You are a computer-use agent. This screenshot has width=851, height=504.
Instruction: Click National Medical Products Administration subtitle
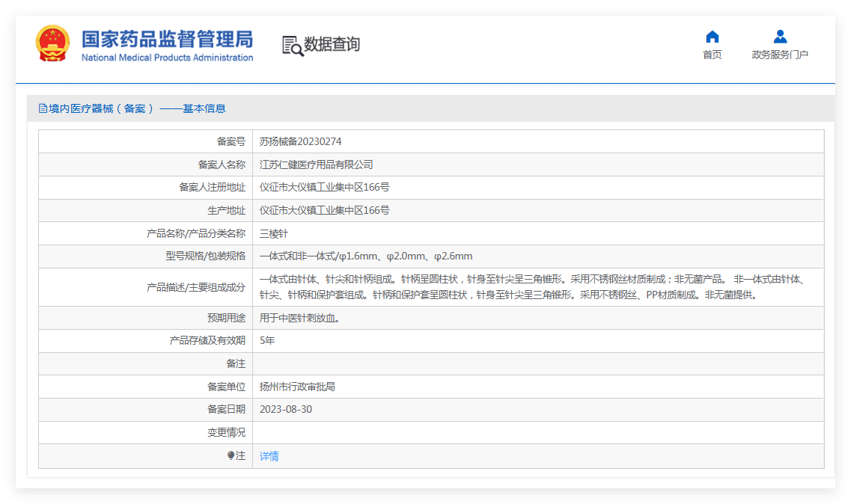click(x=167, y=58)
